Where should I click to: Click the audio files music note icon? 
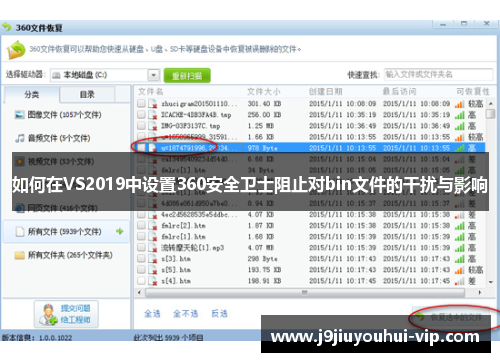coord(20,138)
